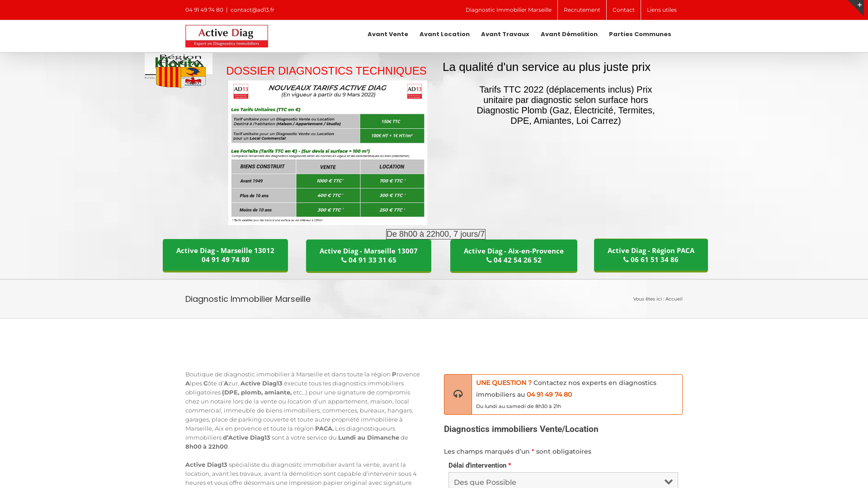Click the Accueil breadcrumb link

[674, 299]
